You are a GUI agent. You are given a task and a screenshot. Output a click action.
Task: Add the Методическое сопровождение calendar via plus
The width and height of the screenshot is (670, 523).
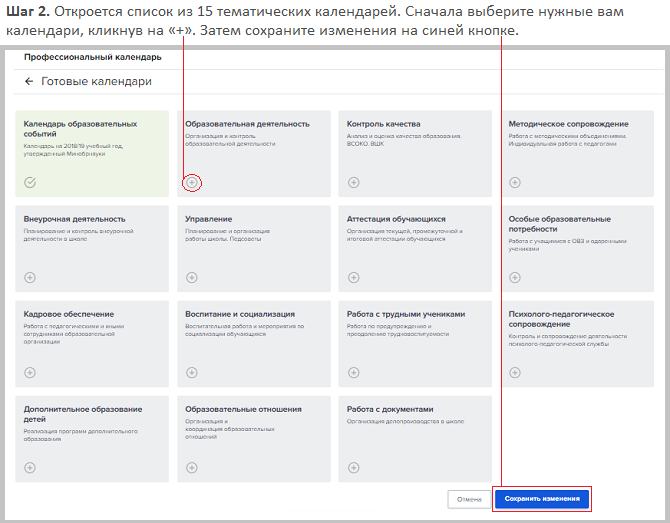[x=515, y=182]
